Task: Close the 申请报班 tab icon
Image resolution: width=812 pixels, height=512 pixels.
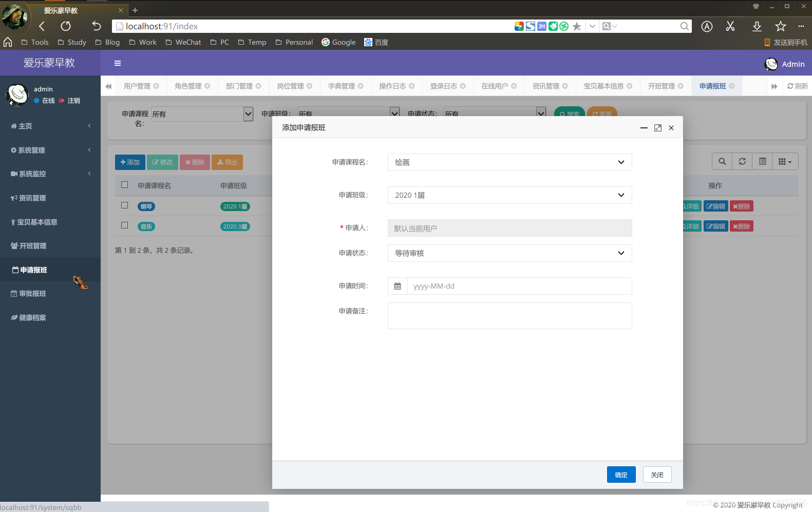Action: 732,86
